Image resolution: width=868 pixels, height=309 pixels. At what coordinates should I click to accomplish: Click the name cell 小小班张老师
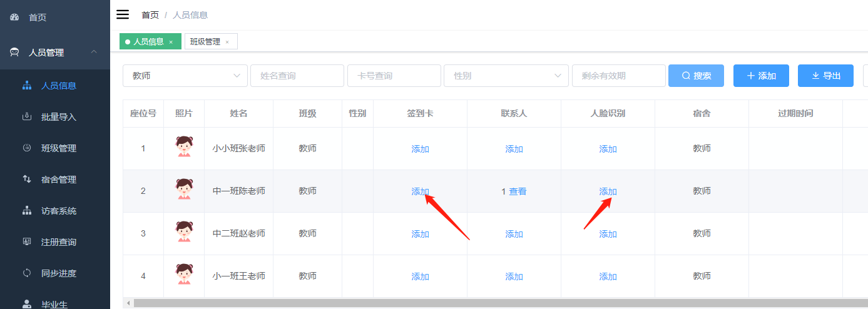(239, 148)
